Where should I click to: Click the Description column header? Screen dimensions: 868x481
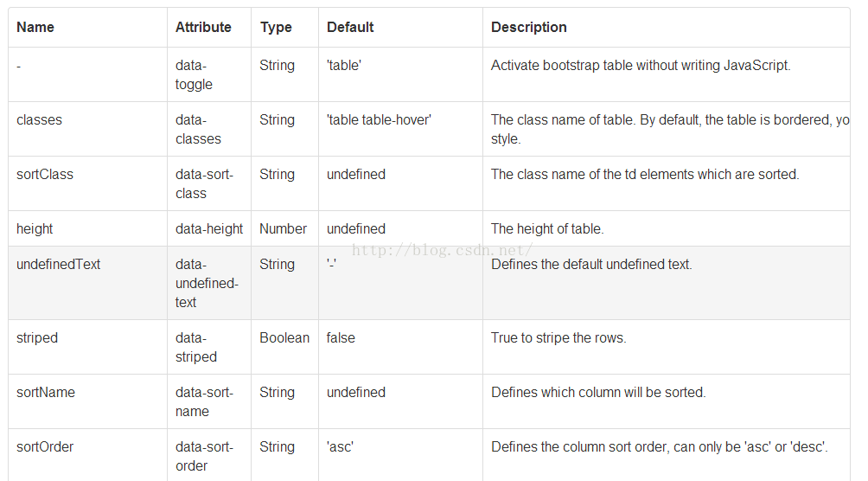[528, 27]
